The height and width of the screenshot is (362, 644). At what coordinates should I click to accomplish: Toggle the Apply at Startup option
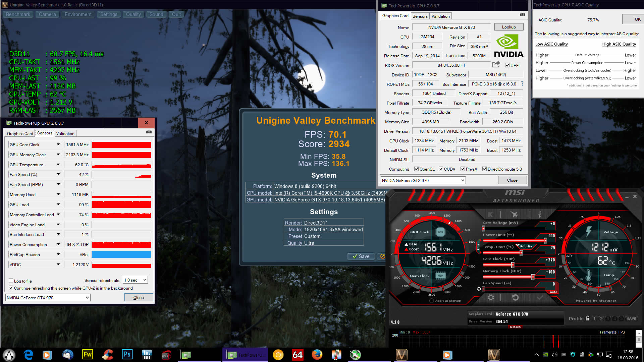coord(432,301)
